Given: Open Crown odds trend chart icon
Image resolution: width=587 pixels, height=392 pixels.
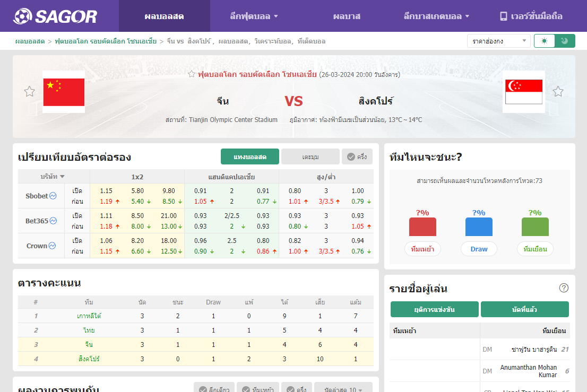Looking at the screenshot, I should [52, 246].
